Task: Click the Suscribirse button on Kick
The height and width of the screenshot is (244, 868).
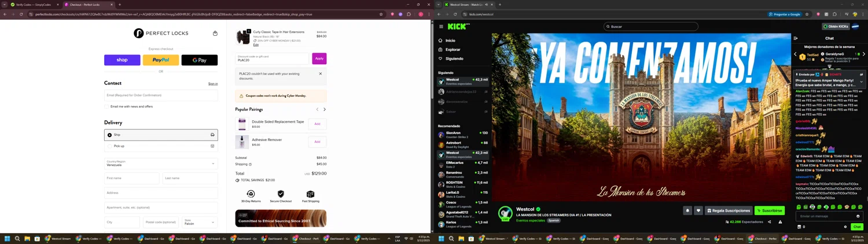Action: coord(770,210)
